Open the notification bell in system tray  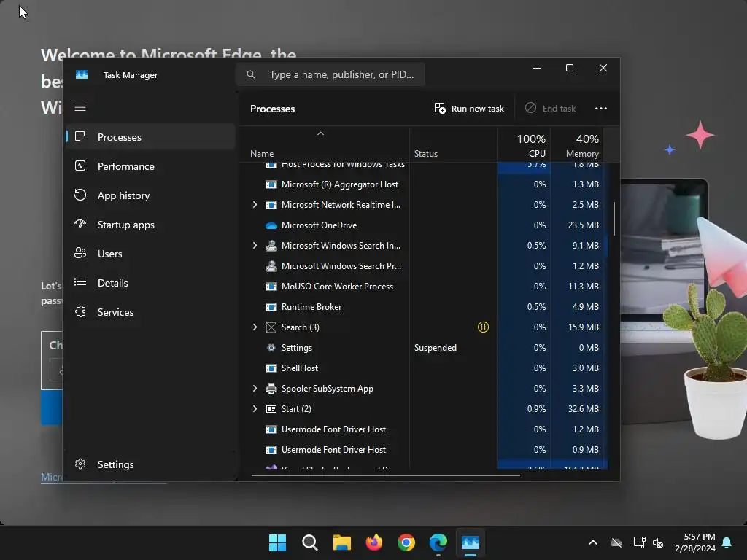pos(727,542)
